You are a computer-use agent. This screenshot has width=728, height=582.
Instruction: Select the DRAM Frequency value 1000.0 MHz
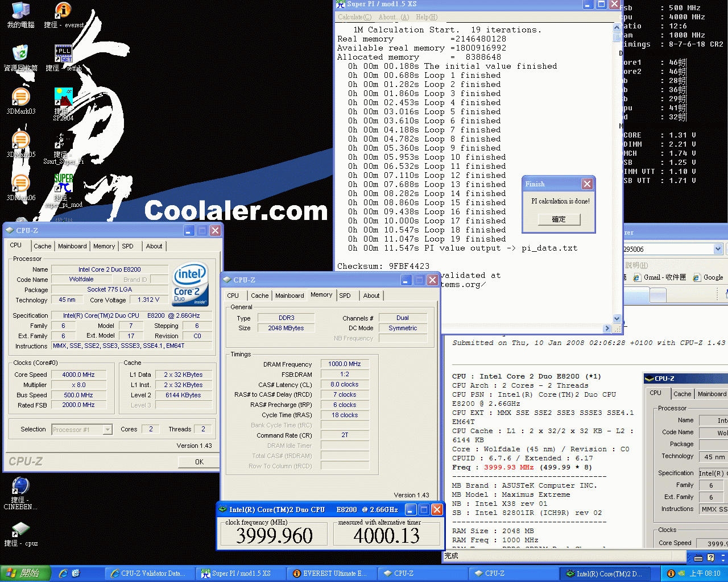345,364
